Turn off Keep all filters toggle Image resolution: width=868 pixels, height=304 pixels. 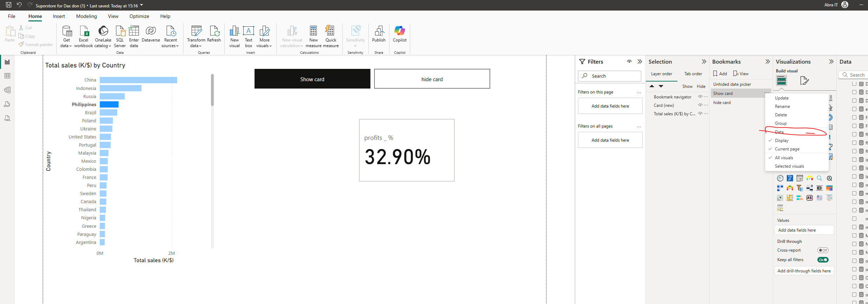823,260
